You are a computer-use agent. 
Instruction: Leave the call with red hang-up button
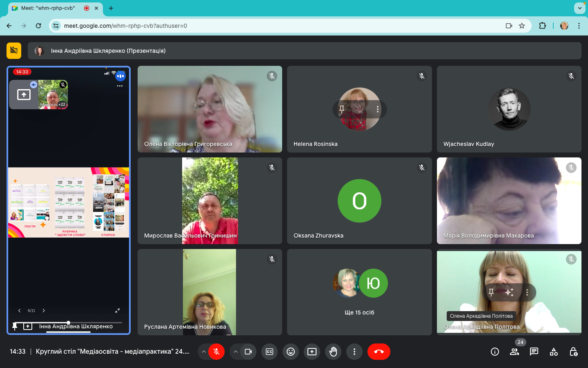coord(379,352)
